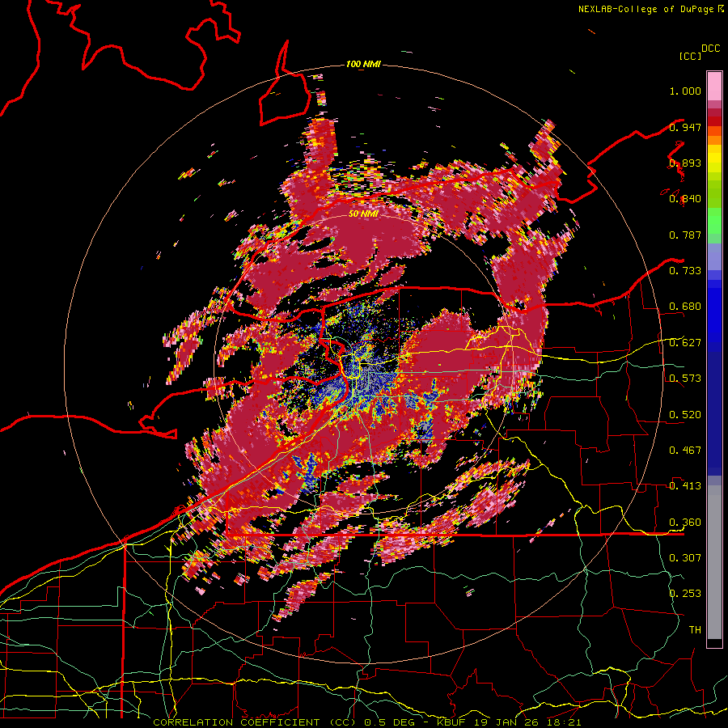
Task: Click the 0.467 scale value
Action: coord(685,451)
